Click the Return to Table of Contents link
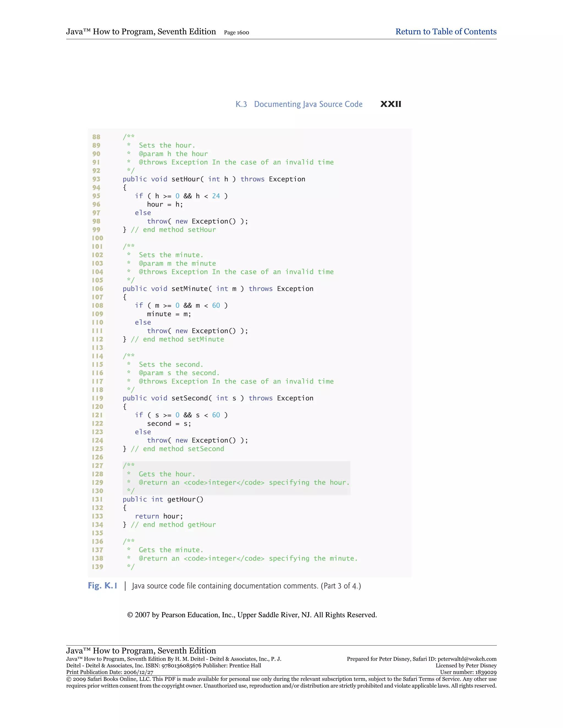563x728 pixels. coord(446,32)
